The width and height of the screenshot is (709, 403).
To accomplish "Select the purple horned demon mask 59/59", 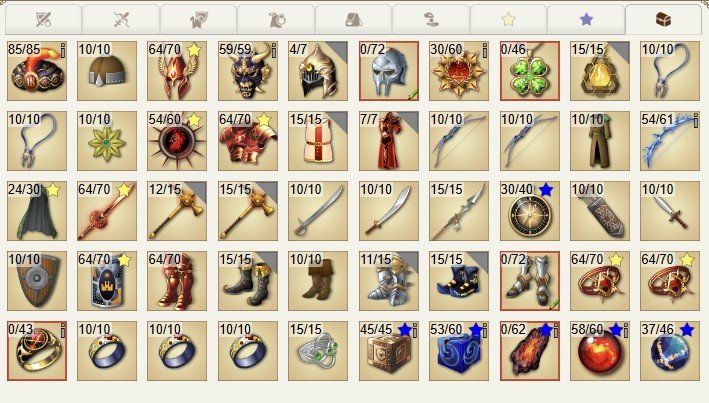I will [248, 71].
